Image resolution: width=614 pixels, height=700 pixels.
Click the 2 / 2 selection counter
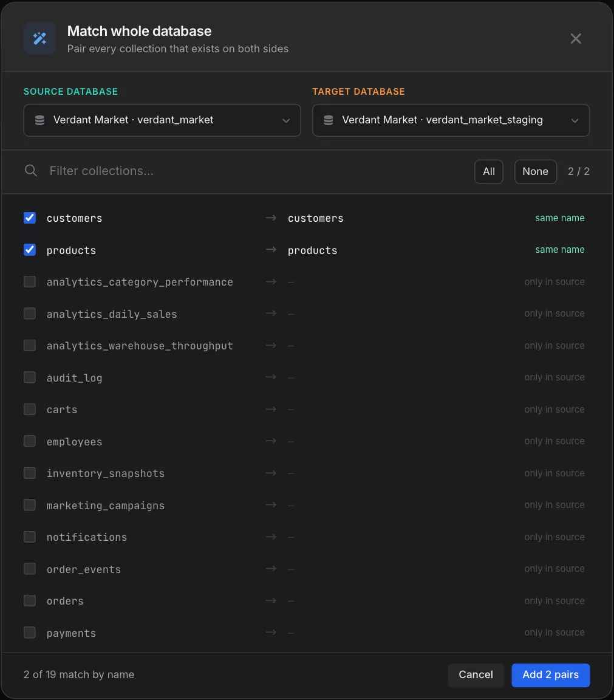[578, 171]
